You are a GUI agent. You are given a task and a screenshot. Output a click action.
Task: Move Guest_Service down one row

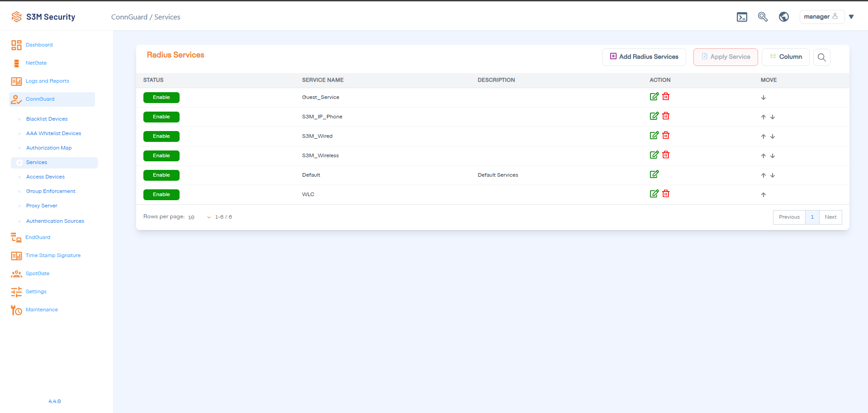(x=764, y=98)
